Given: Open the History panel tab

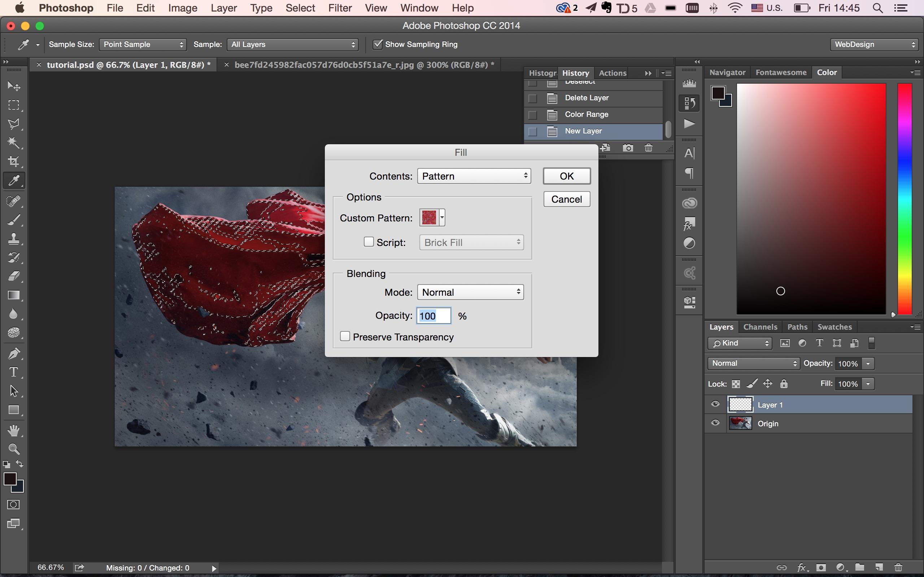Looking at the screenshot, I should [574, 72].
